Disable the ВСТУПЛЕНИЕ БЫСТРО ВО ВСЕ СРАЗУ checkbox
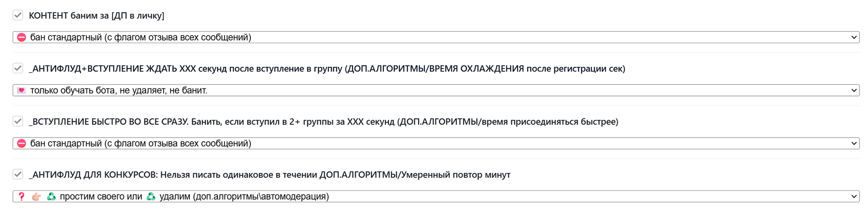This screenshot has height=209, width=868. (18, 122)
